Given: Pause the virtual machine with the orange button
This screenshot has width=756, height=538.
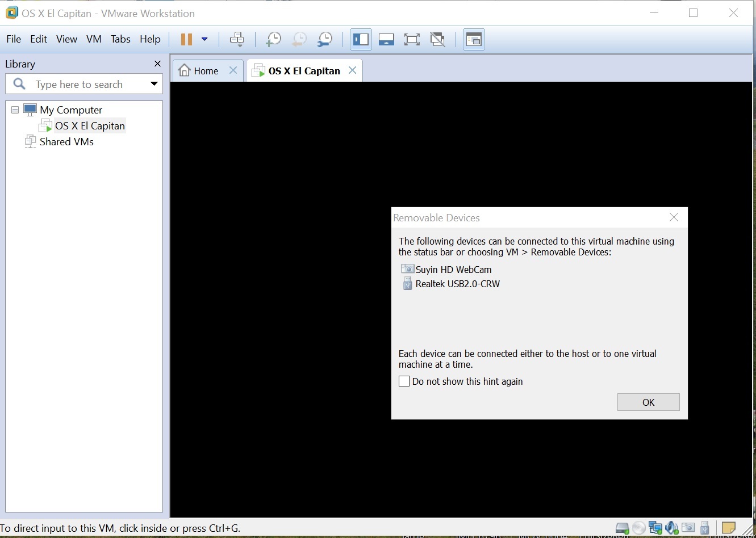Looking at the screenshot, I should (x=186, y=39).
